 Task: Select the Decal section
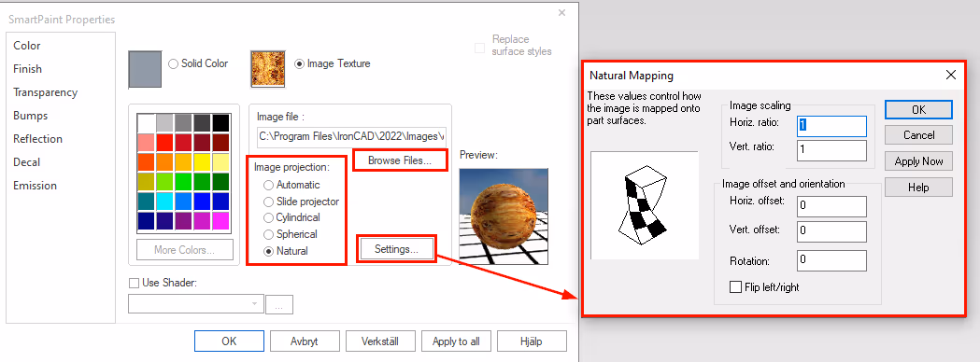[x=26, y=162]
